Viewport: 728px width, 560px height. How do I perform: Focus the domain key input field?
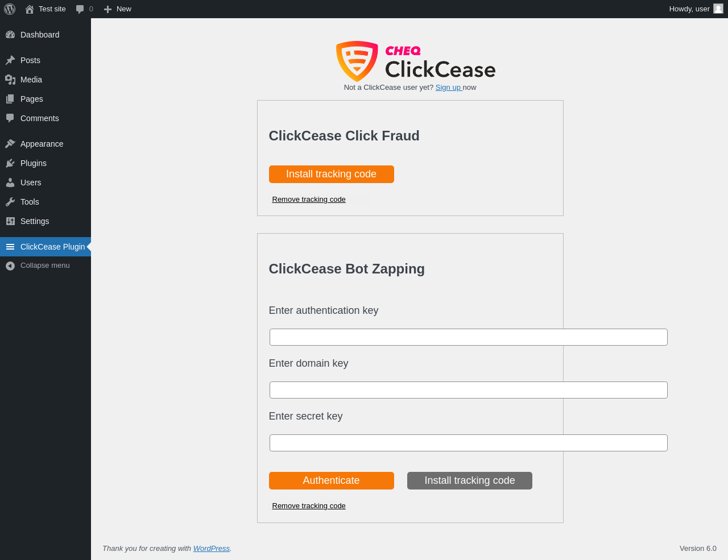[x=469, y=390]
